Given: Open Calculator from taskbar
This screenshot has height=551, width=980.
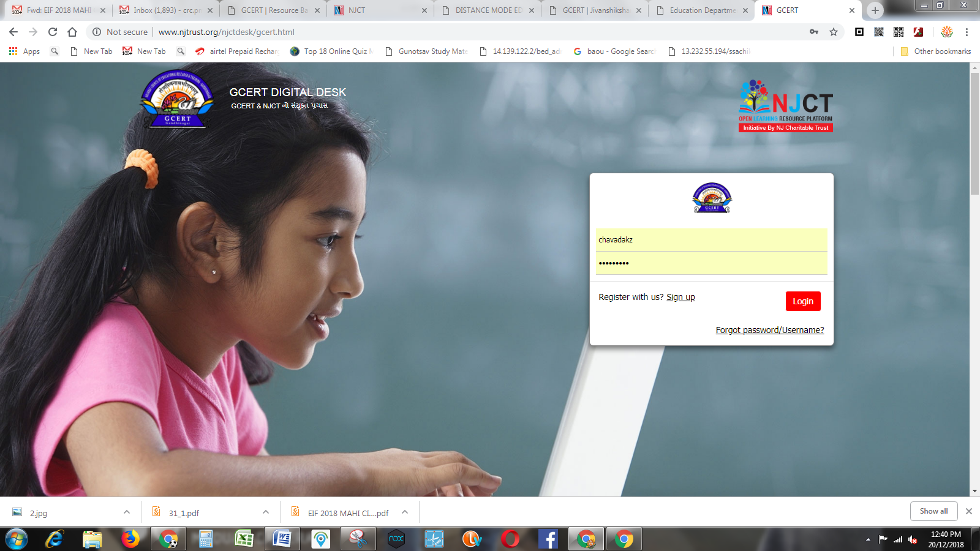Looking at the screenshot, I should point(206,539).
